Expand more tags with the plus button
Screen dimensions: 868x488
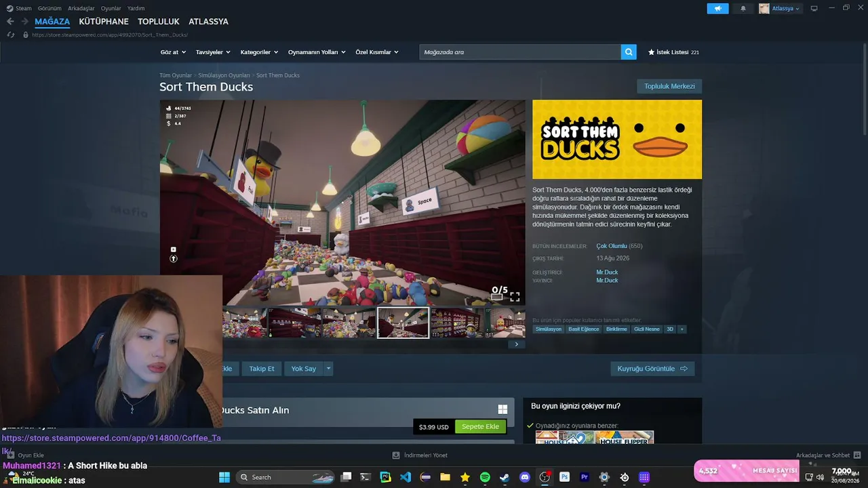point(682,329)
